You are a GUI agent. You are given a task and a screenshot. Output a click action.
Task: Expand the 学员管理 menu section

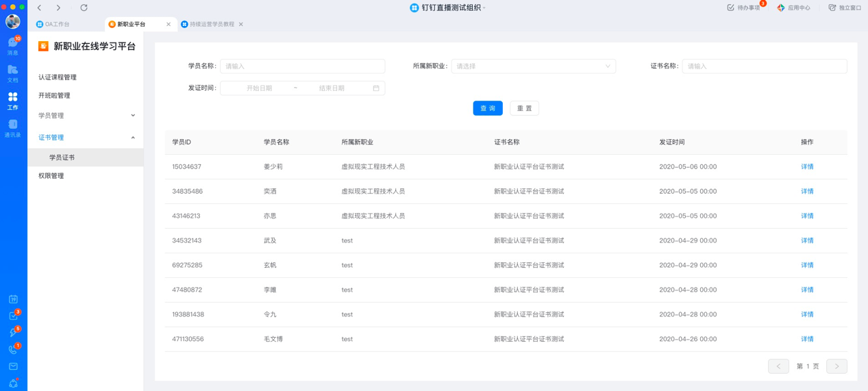(86, 115)
